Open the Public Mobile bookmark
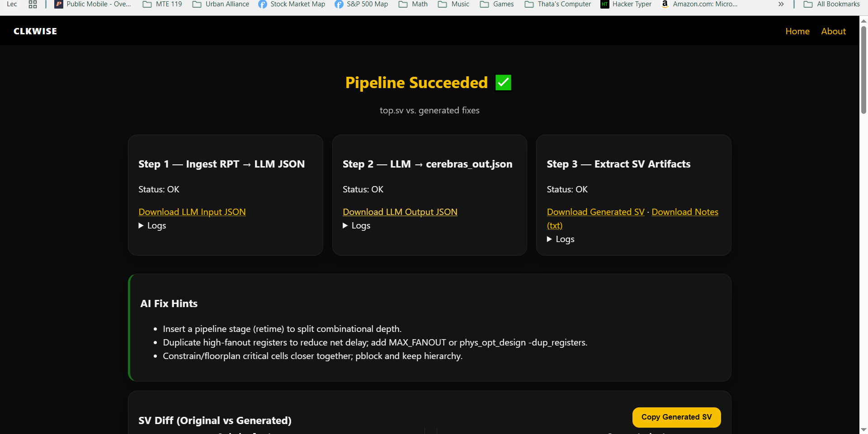 click(93, 4)
